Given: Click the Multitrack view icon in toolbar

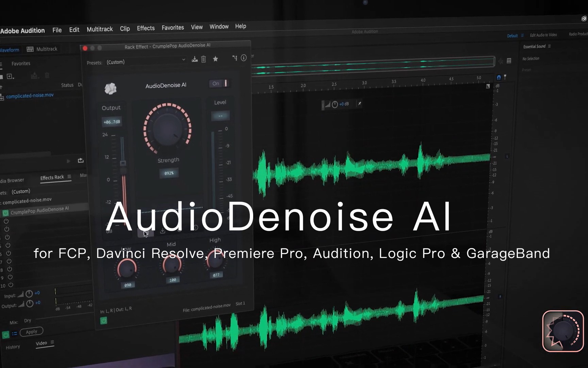Looking at the screenshot, I should point(30,49).
